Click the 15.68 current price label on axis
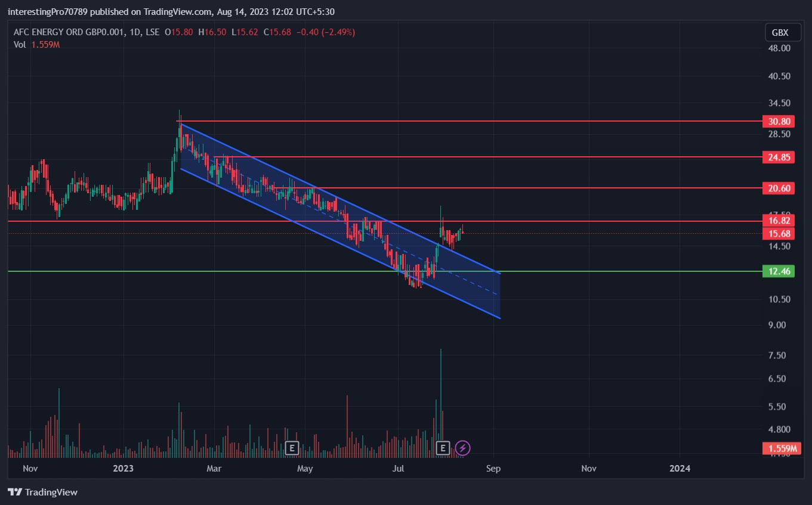 click(779, 234)
